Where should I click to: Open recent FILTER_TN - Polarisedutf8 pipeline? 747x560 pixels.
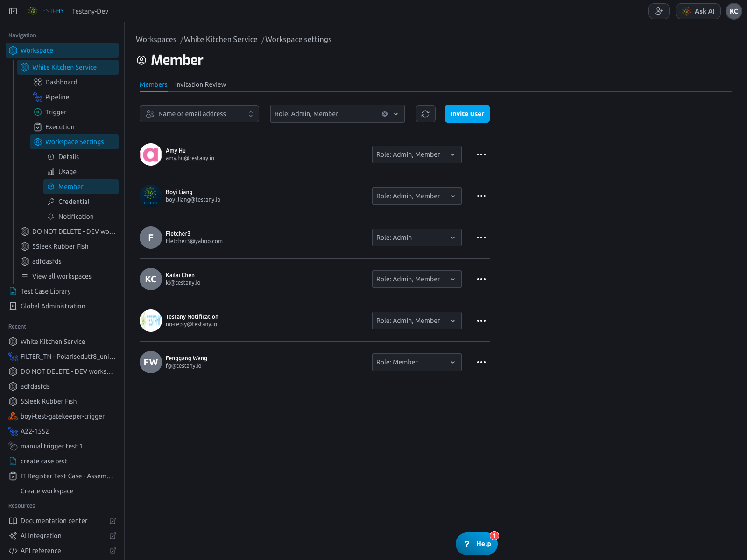click(62, 357)
